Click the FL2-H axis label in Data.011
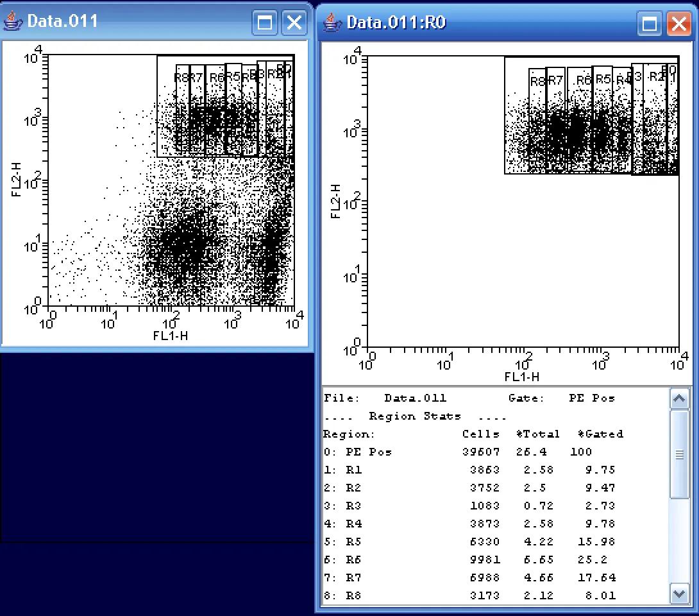Image resolution: width=699 pixels, height=616 pixels. pos(16,180)
